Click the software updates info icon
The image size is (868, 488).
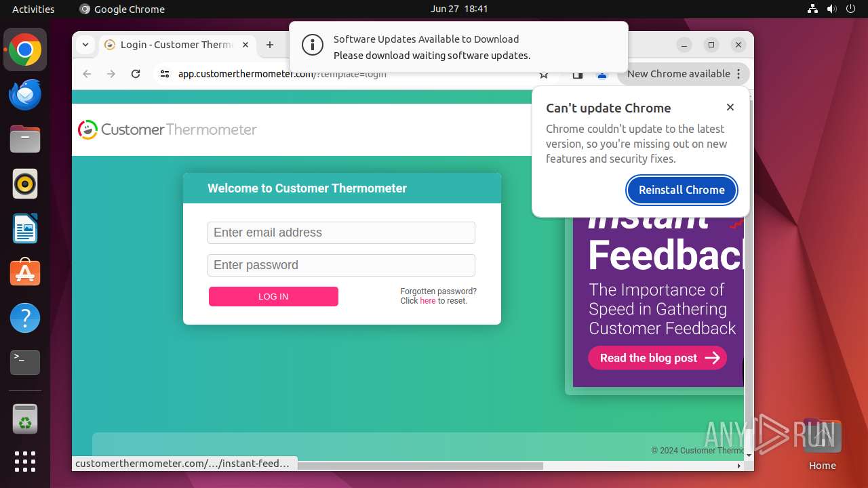tap(313, 45)
